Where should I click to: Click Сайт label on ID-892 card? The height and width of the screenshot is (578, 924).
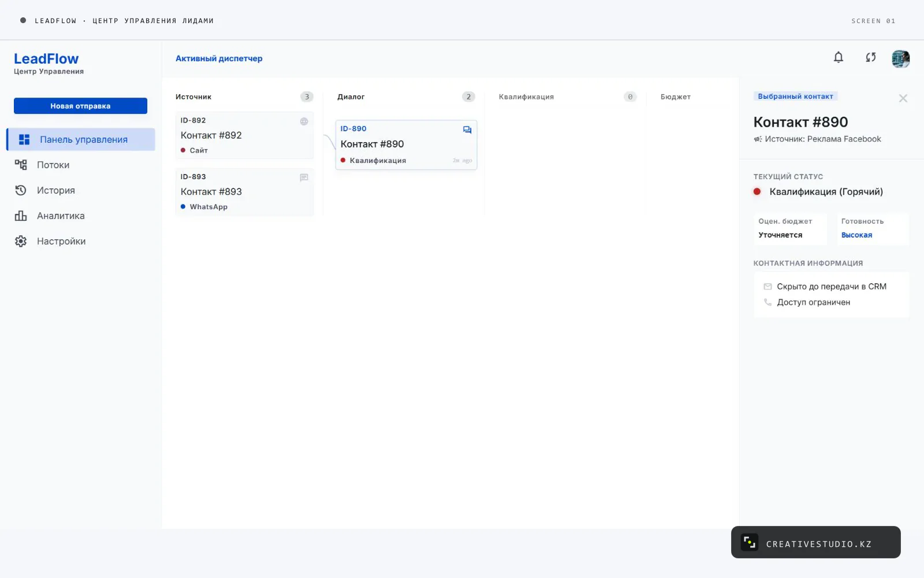[x=199, y=150]
